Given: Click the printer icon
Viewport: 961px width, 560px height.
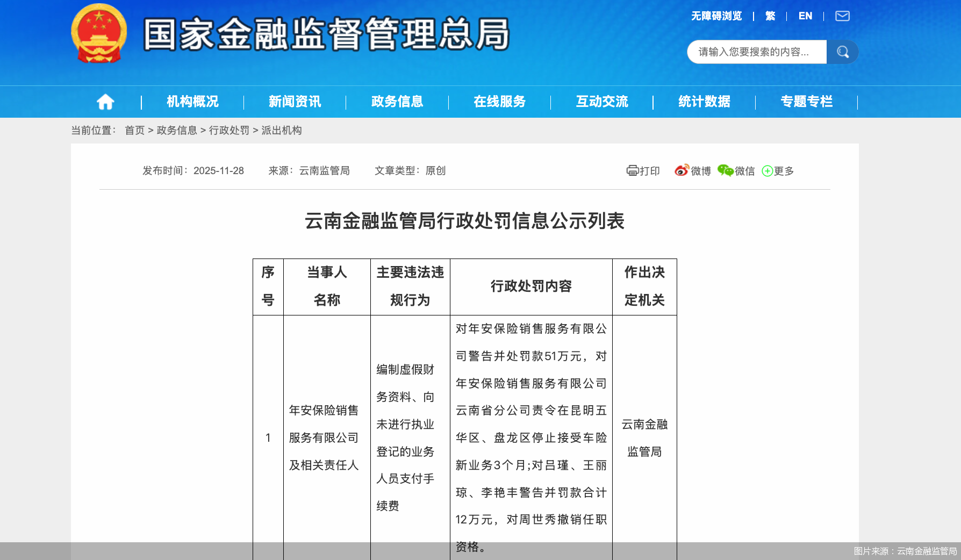Looking at the screenshot, I should (x=633, y=171).
